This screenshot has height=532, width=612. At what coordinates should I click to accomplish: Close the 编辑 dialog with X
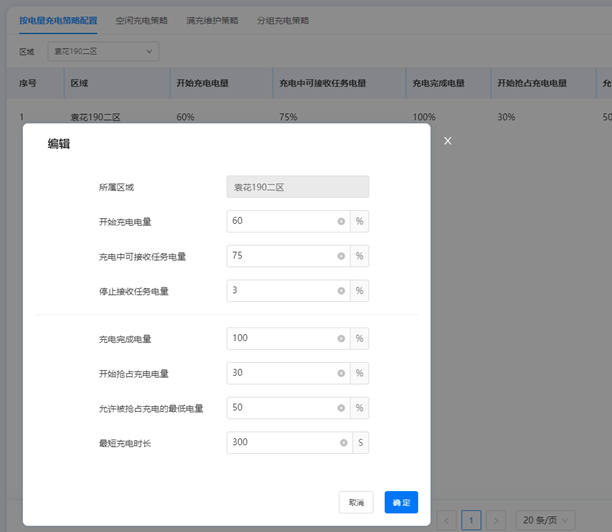(x=447, y=141)
